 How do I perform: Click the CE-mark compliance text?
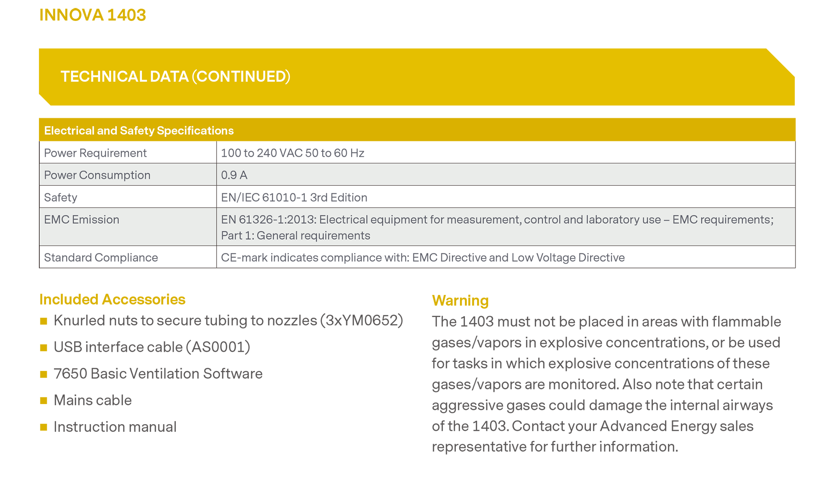click(422, 257)
